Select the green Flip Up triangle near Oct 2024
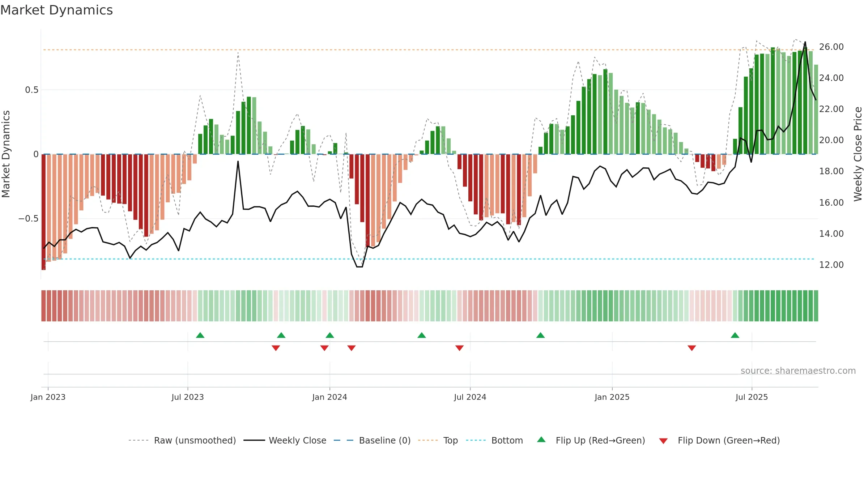The image size is (868, 488). 540,335
